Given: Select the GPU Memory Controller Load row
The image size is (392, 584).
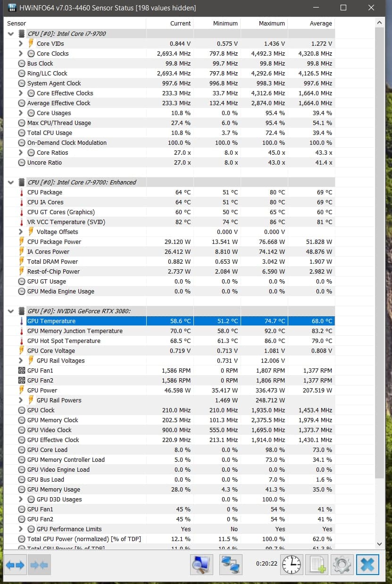Looking at the screenshot, I should point(170,459).
